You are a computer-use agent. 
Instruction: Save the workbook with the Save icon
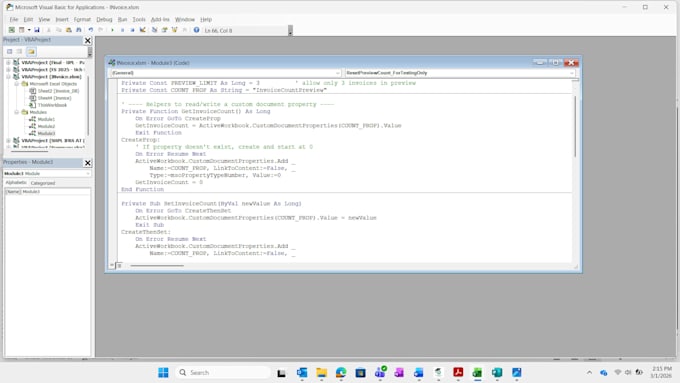pos(37,30)
